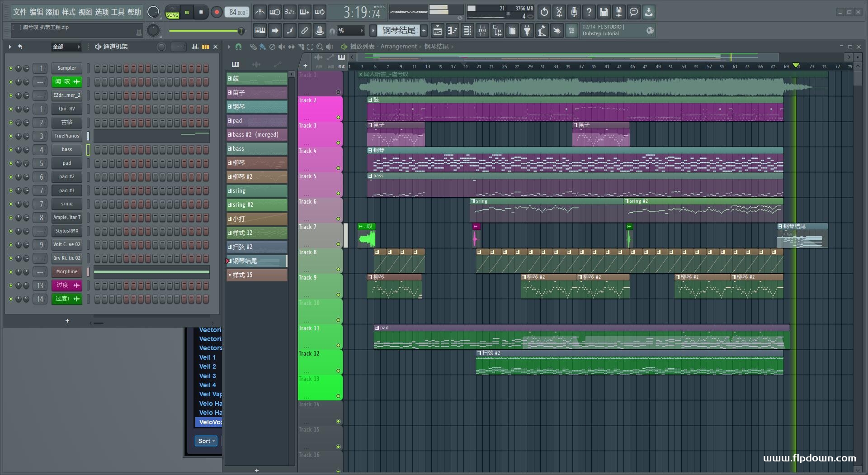The width and height of the screenshot is (868, 475).
Task: Open the piano roll view icon
Action: click(453, 31)
